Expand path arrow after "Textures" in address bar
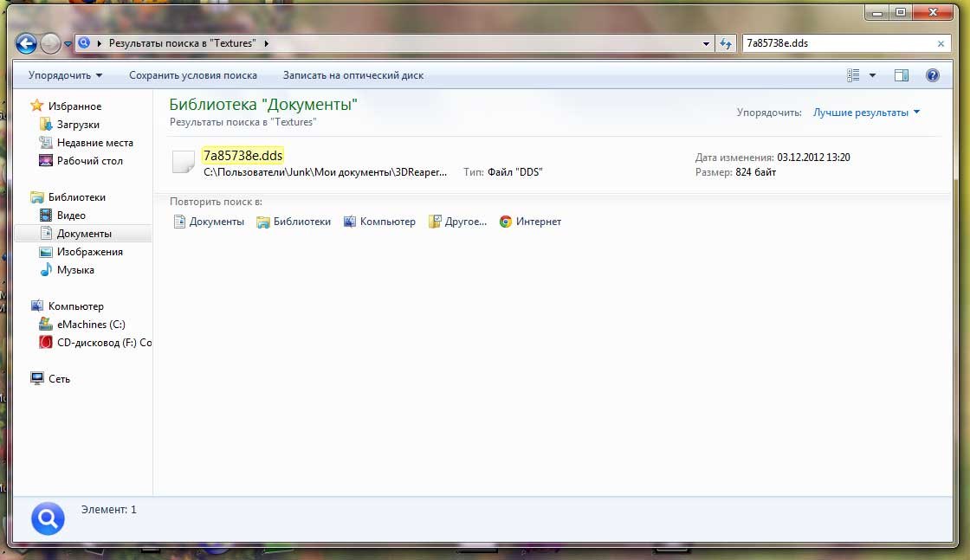This screenshot has width=970, height=560. 266,44
